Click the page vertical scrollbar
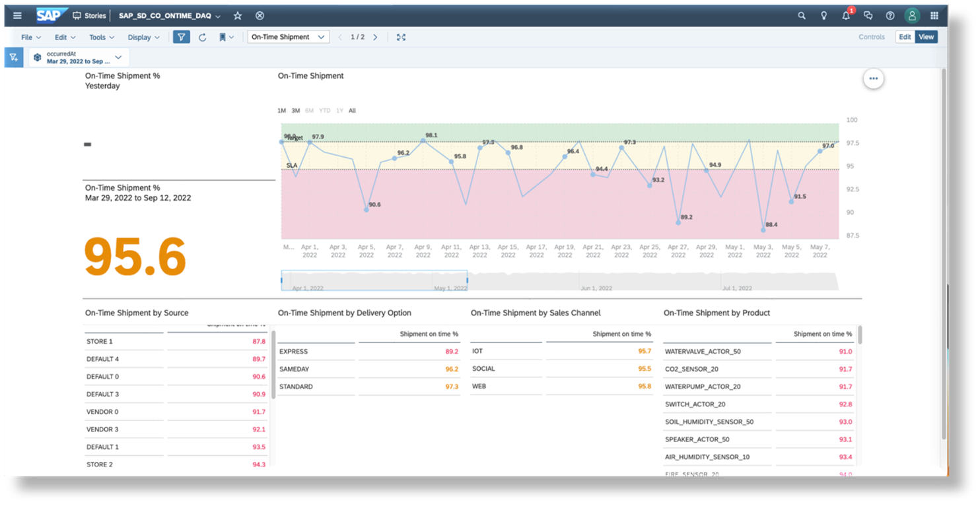 (x=944, y=254)
